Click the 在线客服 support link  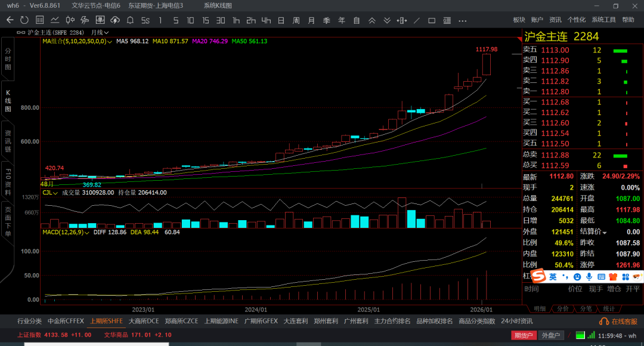[618, 321]
